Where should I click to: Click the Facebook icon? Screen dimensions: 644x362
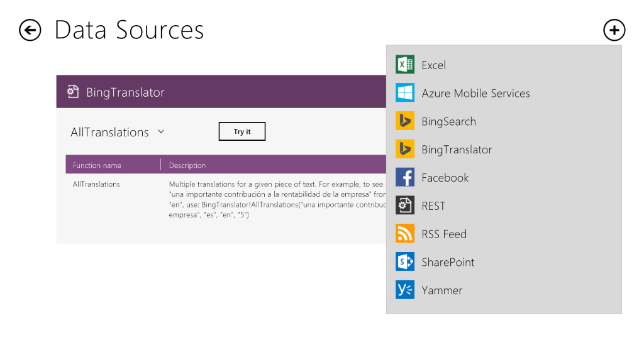[406, 177]
